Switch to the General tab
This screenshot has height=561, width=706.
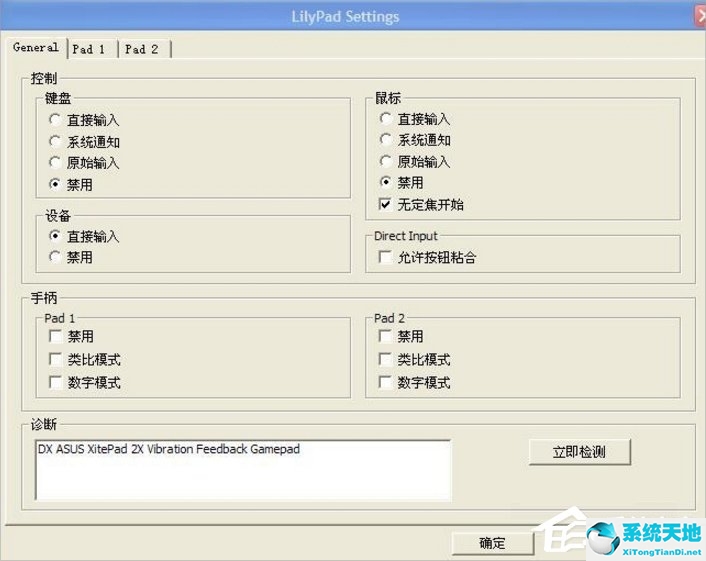click(36, 47)
